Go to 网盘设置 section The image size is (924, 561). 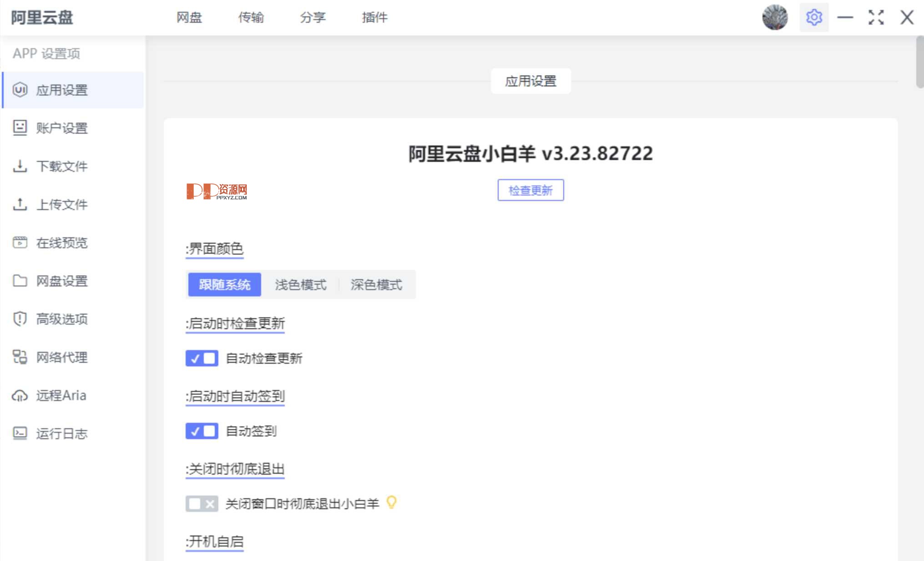pyautogui.click(x=73, y=281)
